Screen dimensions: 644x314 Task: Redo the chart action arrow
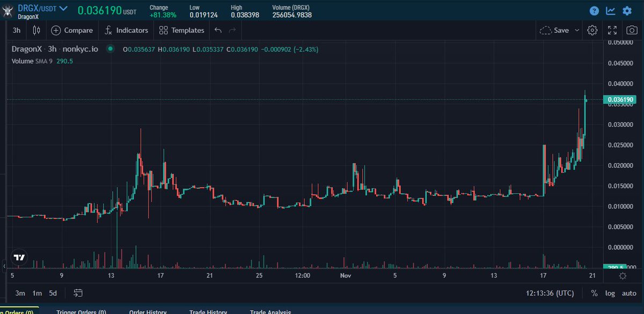(232, 30)
